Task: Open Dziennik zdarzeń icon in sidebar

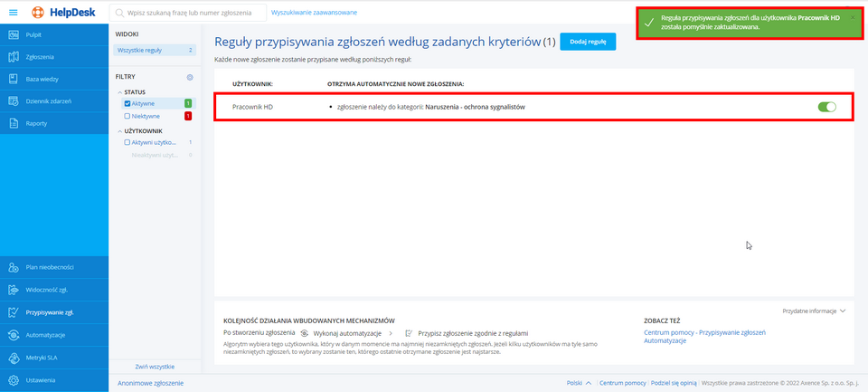Action: (x=14, y=101)
